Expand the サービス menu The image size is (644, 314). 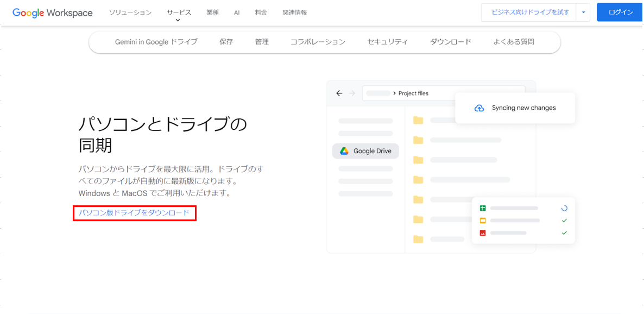click(179, 12)
